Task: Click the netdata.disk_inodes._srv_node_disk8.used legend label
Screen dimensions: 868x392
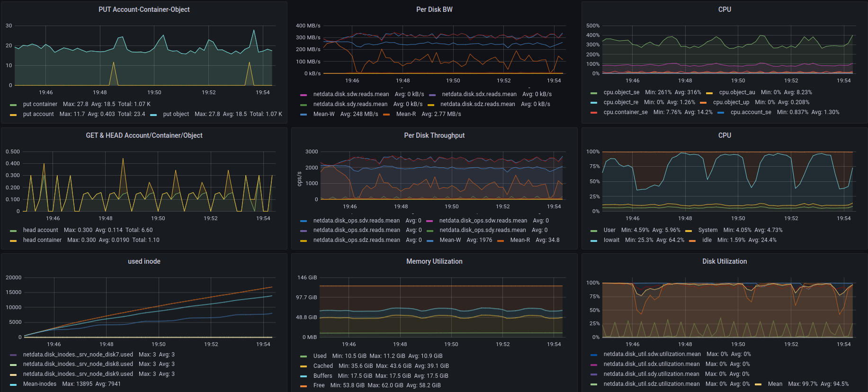Action: point(78,364)
